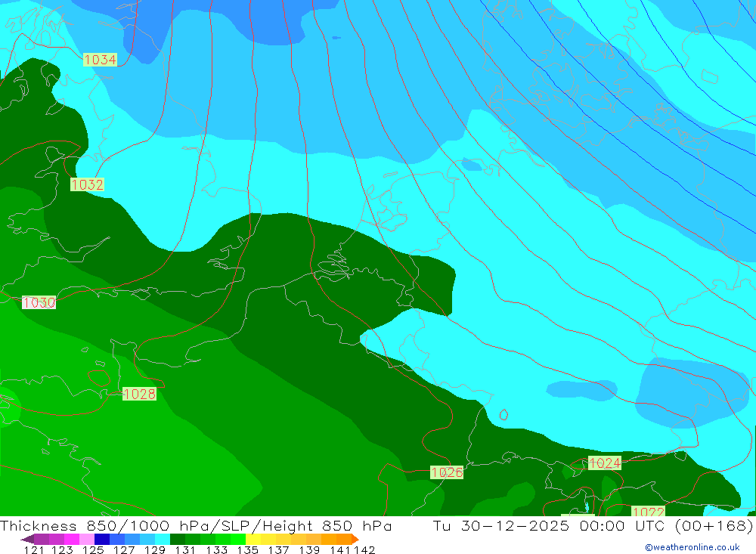Click the forecast date 'Tu 30-12-2025 00:00 UTC'
756x554 pixels.
pos(549,525)
